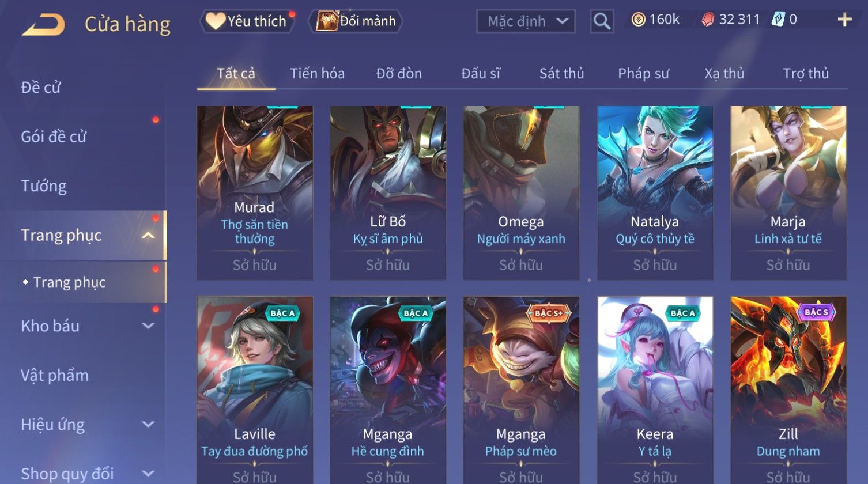Open search with the magnifier icon
868x484 pixels.
point(602,21)
